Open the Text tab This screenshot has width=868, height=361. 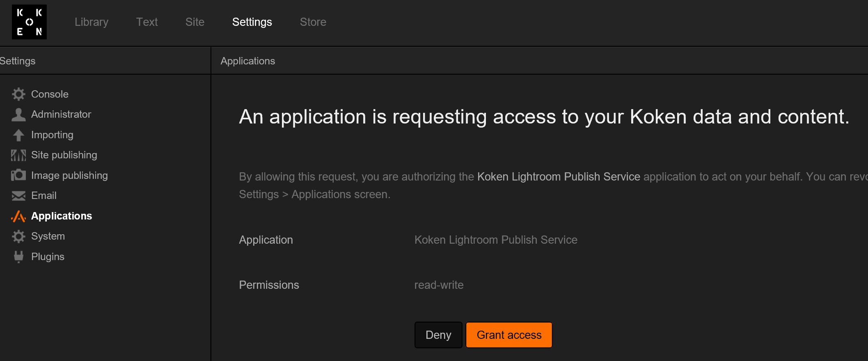(147, 22)
